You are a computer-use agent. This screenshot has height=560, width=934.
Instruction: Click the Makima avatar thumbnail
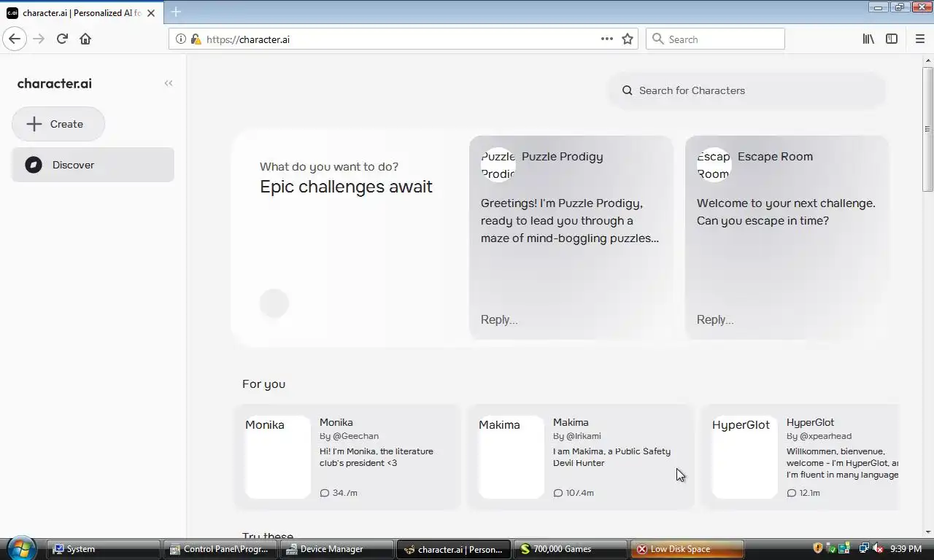click(512, 457)
